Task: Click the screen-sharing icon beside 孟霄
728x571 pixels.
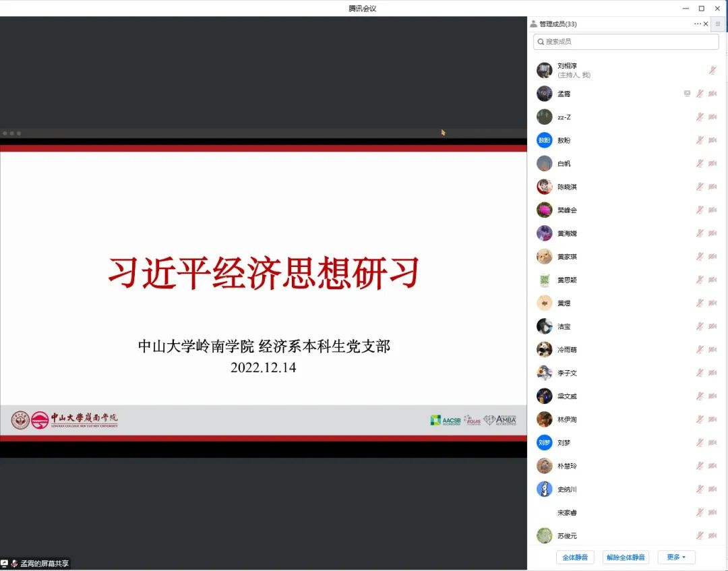Action: [x=687, y=94]
